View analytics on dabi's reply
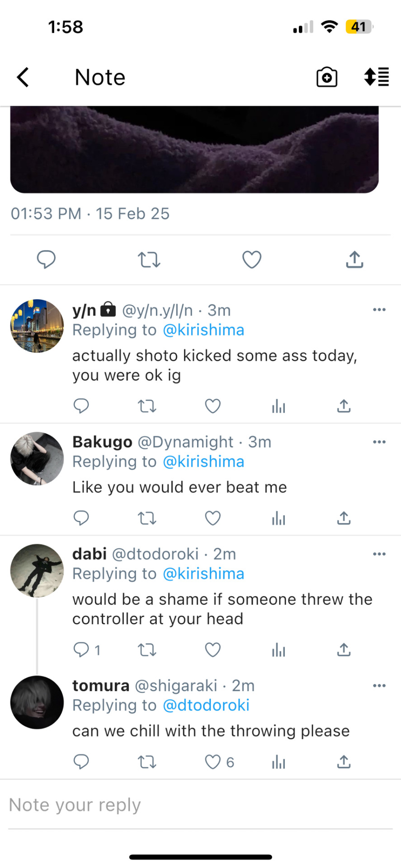Viewport: 401px width, 868px height. [278, 650]
